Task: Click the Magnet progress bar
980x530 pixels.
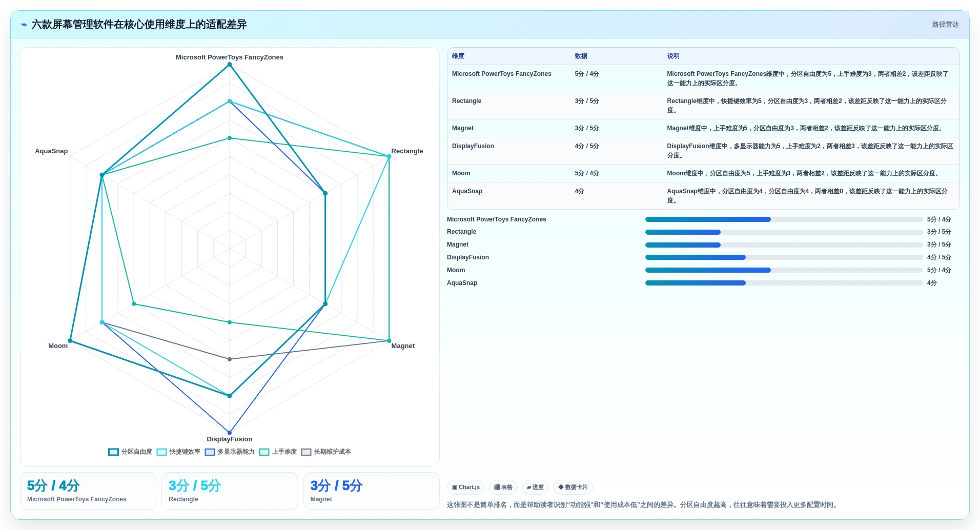Action: (784, 245)
